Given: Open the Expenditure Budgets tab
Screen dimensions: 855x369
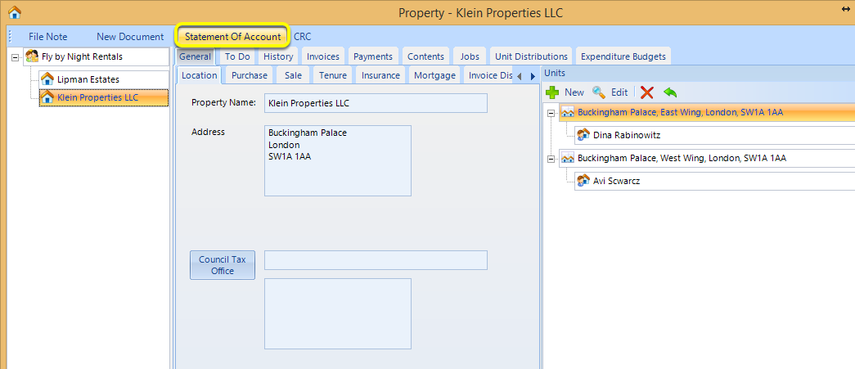Looking at the screenshot, I should 623,56.
